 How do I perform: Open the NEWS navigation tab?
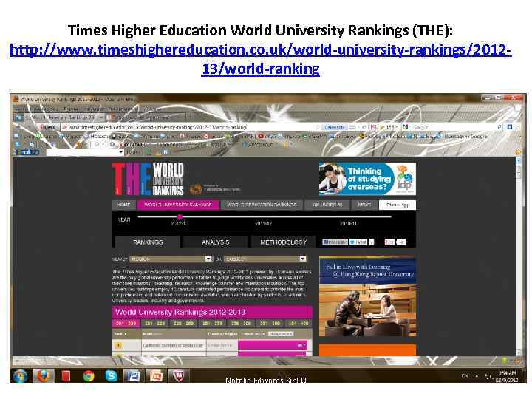tap(364, 205)
